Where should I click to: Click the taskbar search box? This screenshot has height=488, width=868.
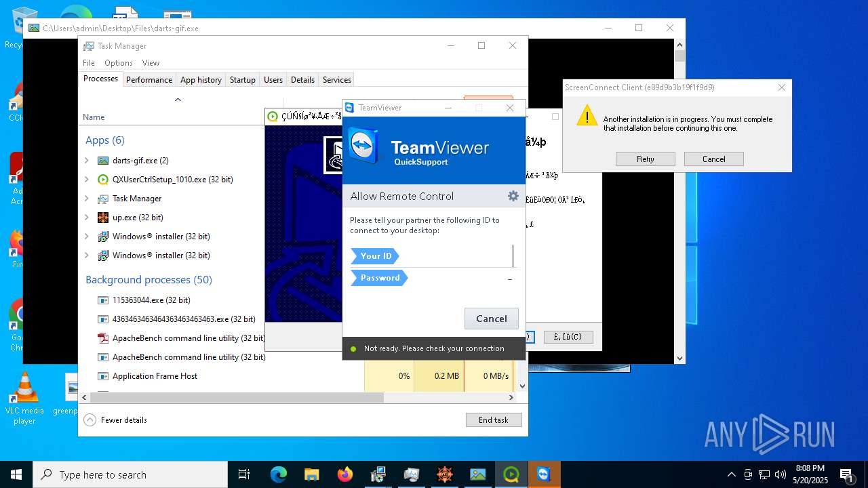130,474
